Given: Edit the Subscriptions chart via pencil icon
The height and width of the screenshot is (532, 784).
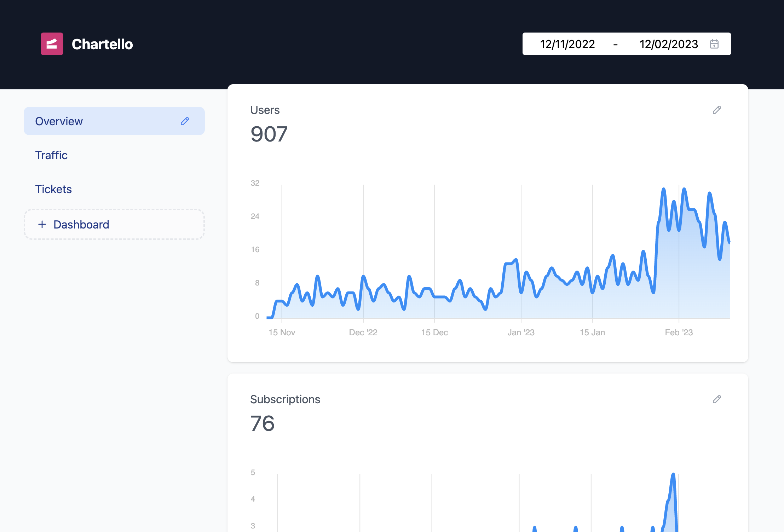Looking at the screenshot, I should (717, 399).
